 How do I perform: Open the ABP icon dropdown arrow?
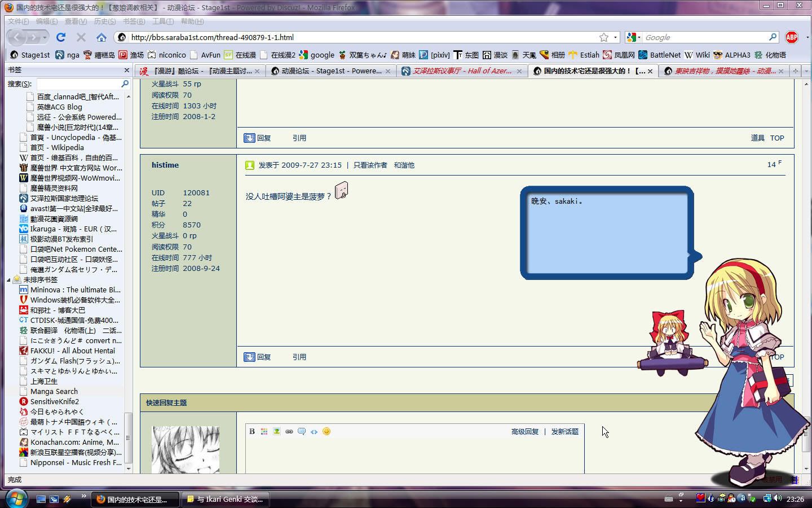tap(806, 37)
